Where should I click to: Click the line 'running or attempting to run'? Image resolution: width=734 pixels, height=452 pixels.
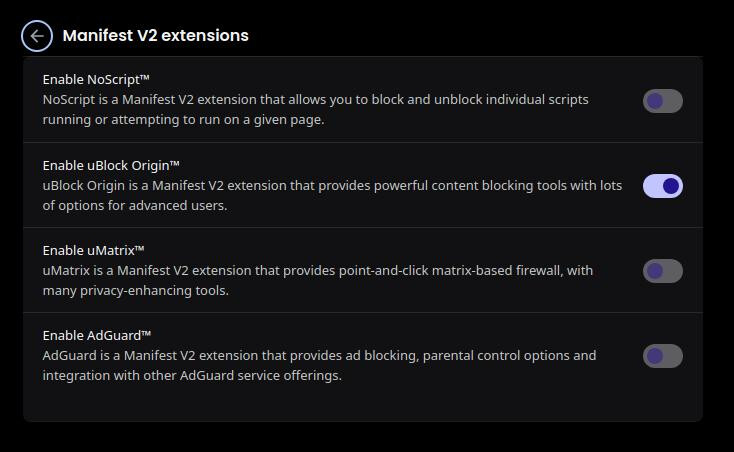pyautogui.click(x=184, y=120)
